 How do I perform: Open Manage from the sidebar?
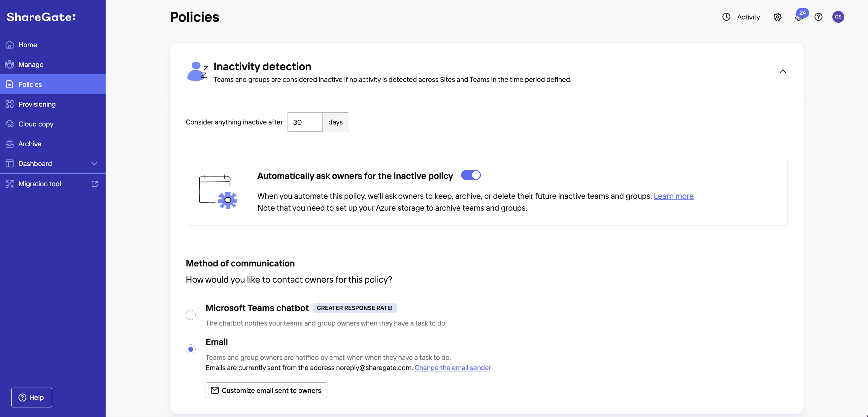[x=31, y=64]
